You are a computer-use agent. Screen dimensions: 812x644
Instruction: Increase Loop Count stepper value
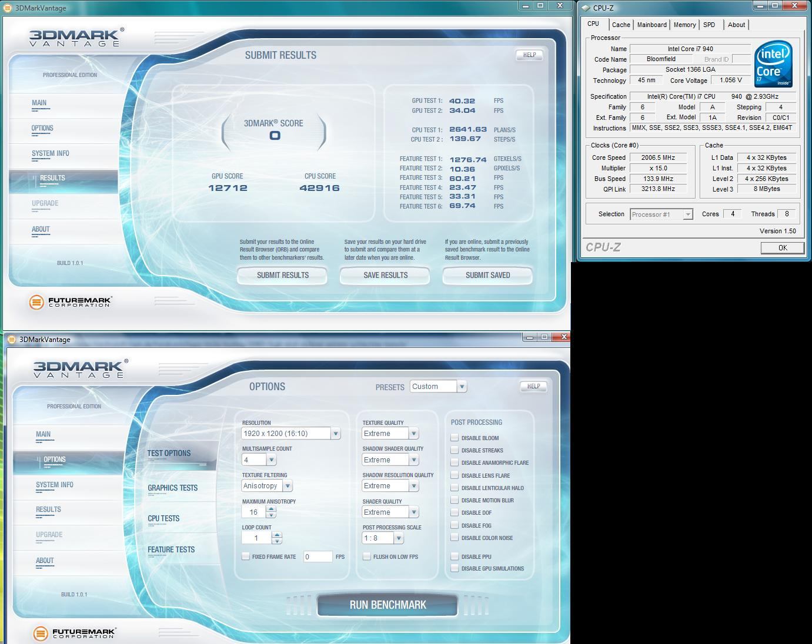tap(276, 535)
